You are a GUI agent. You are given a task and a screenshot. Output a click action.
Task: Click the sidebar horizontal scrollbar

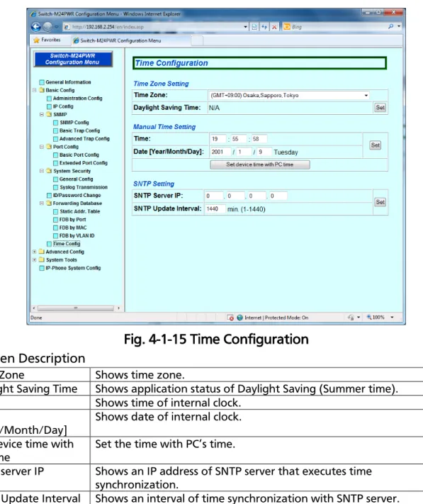[x=76, y=308]
